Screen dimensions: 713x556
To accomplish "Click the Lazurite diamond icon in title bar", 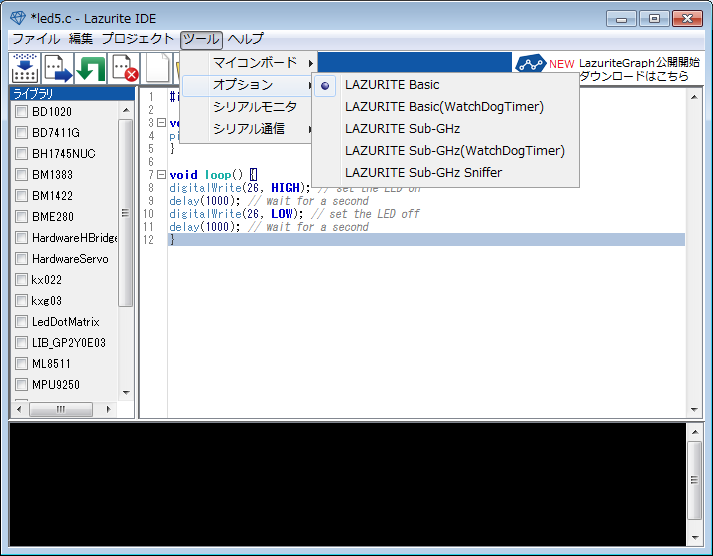I will pyautogui.click(x=18, y=18).
